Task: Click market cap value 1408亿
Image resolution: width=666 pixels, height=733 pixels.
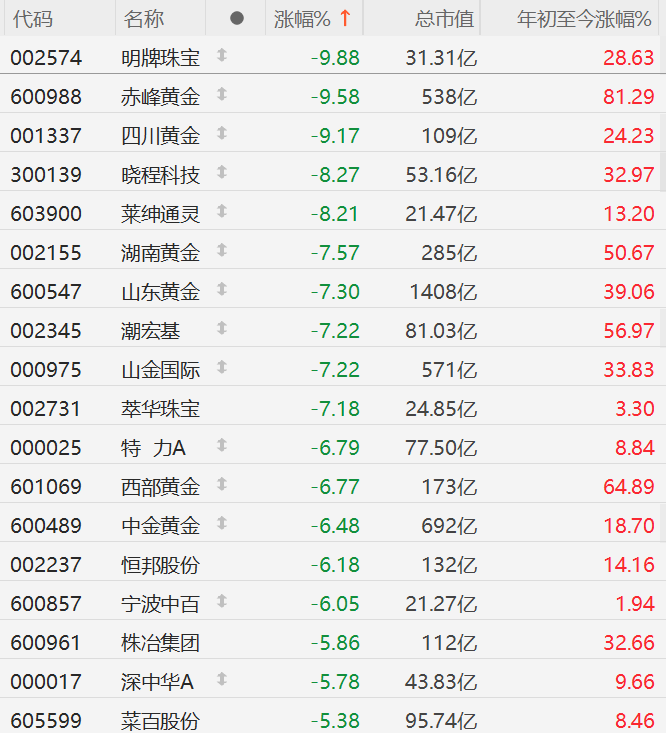Action: [443, 292]
